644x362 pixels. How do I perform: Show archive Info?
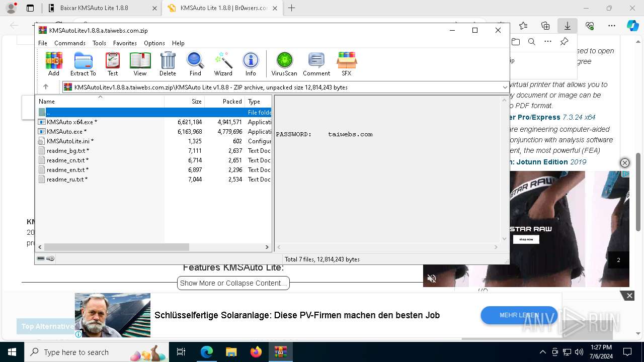tap(251, 64)
